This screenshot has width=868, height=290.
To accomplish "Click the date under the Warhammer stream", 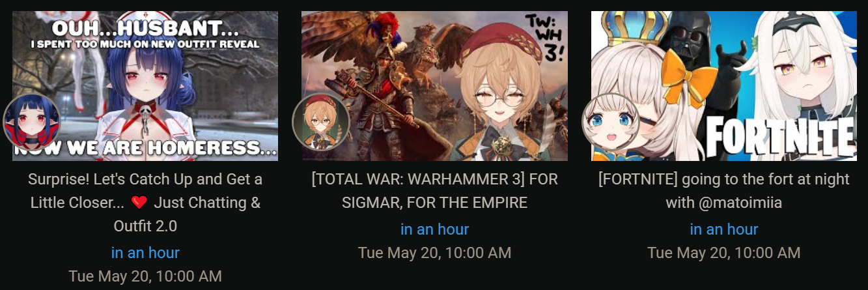I will (x=434, y=252).
